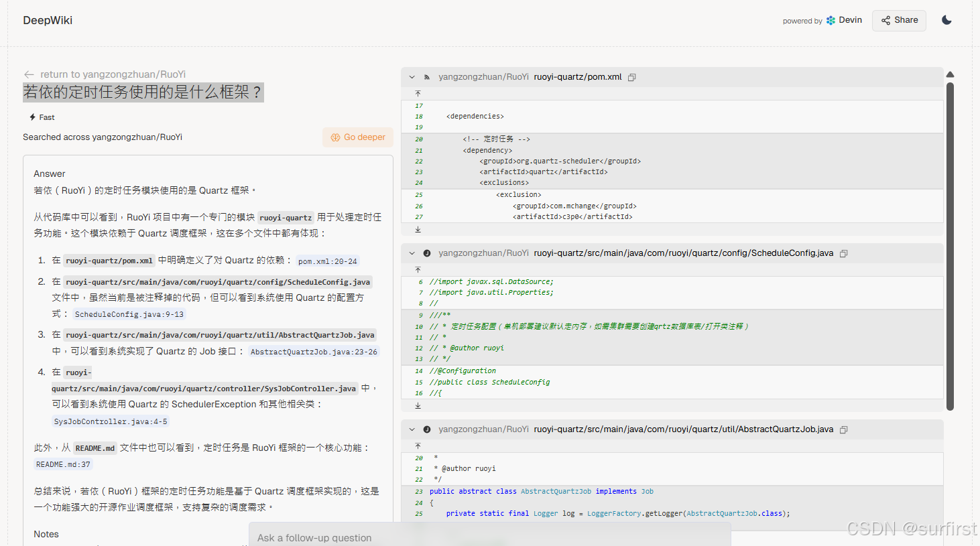
Task: Click the back arrow icon beside return link
Action: click(x=29, y=74)
